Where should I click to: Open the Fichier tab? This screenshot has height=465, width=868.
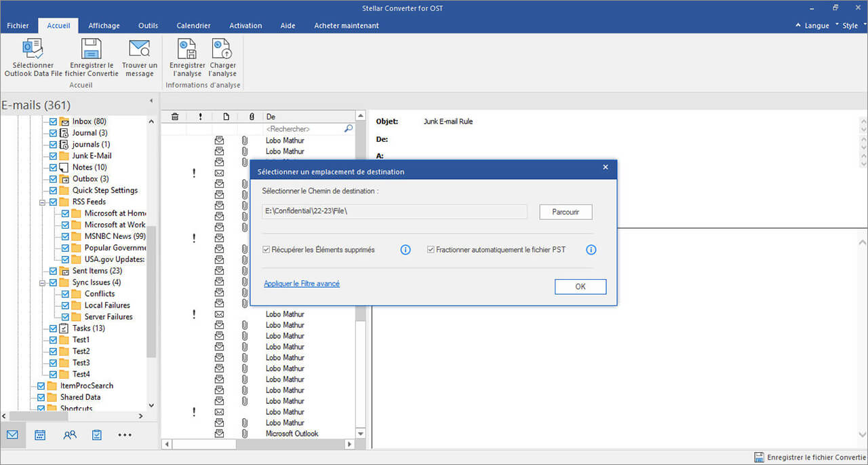click(x=18, y=26)
